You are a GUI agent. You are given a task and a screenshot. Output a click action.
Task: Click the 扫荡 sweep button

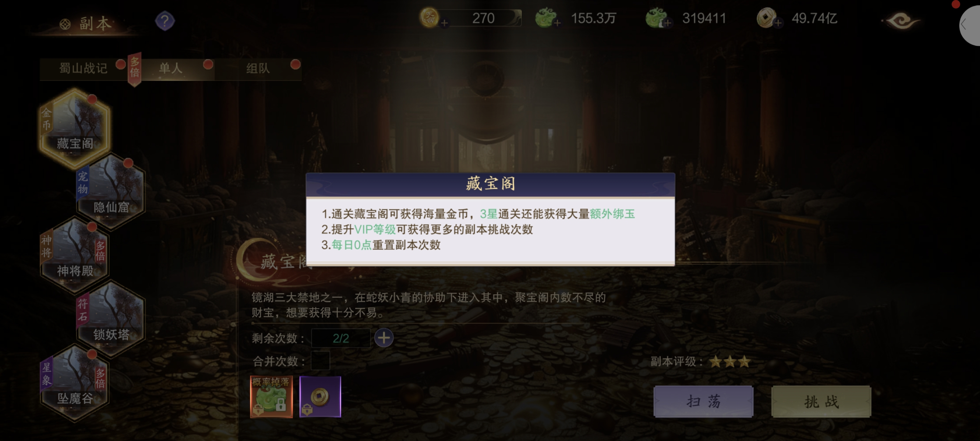[x=703, y=401]
